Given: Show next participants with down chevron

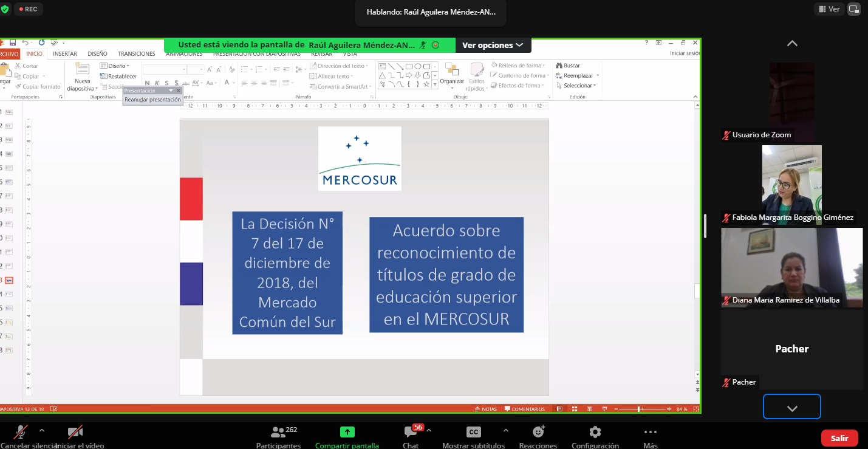Looking at the screenshot, I should click(x=792, y=406).
